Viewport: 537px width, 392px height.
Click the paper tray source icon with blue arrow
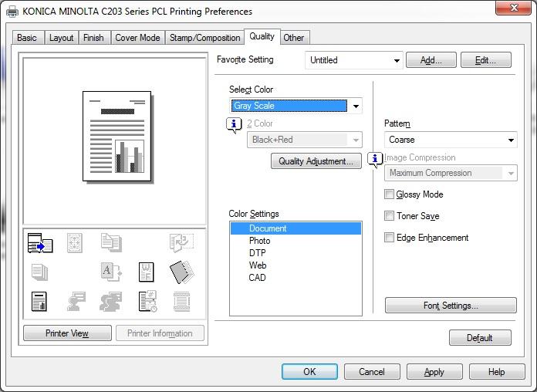40,243
